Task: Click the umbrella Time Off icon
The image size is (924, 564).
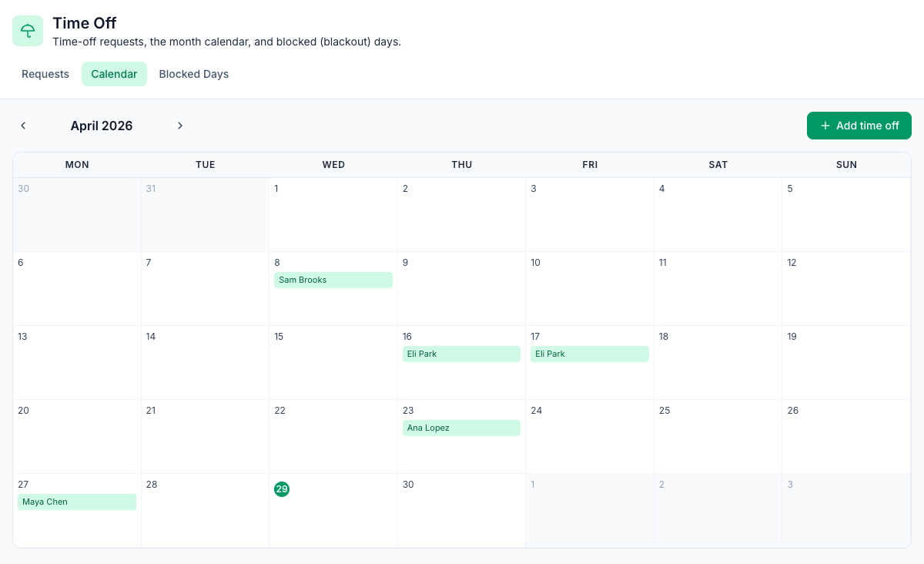Action: click(28, 31)
